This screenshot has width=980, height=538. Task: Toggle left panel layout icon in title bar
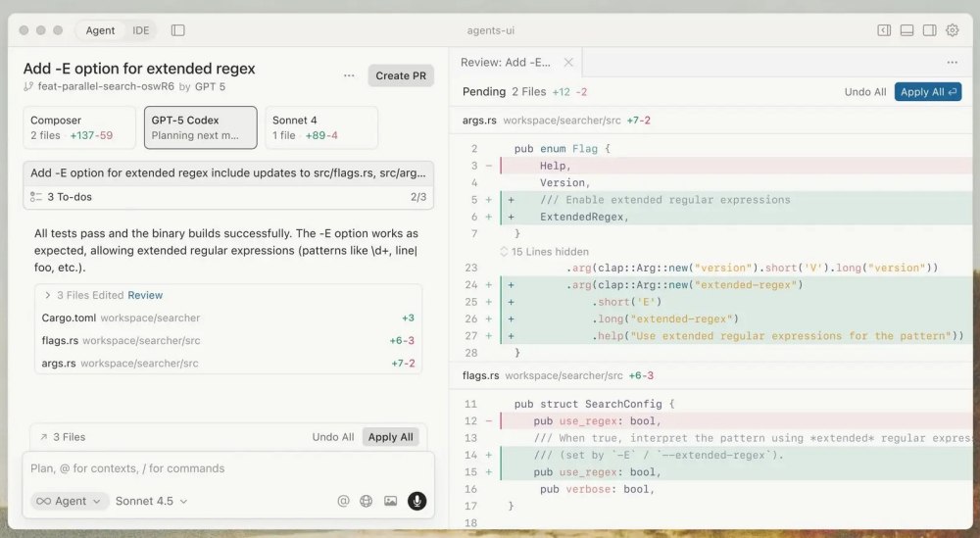[884, 30]
